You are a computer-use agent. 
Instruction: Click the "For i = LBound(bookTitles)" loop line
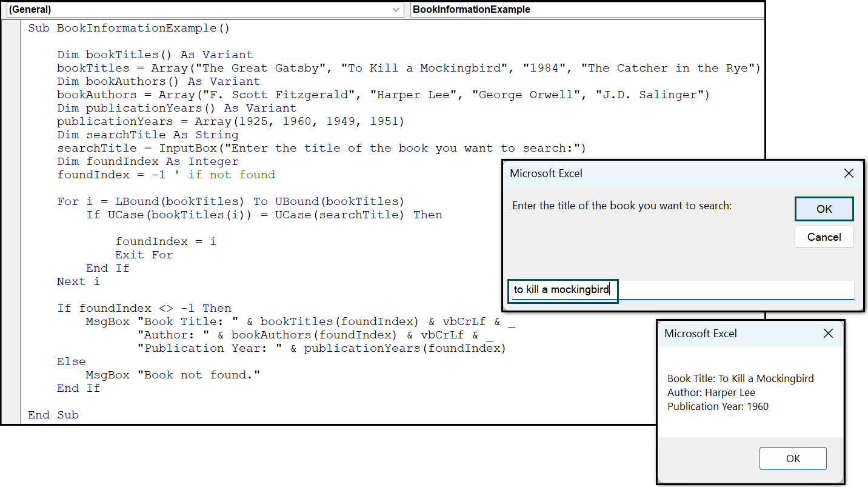click(x=230, y=201)
